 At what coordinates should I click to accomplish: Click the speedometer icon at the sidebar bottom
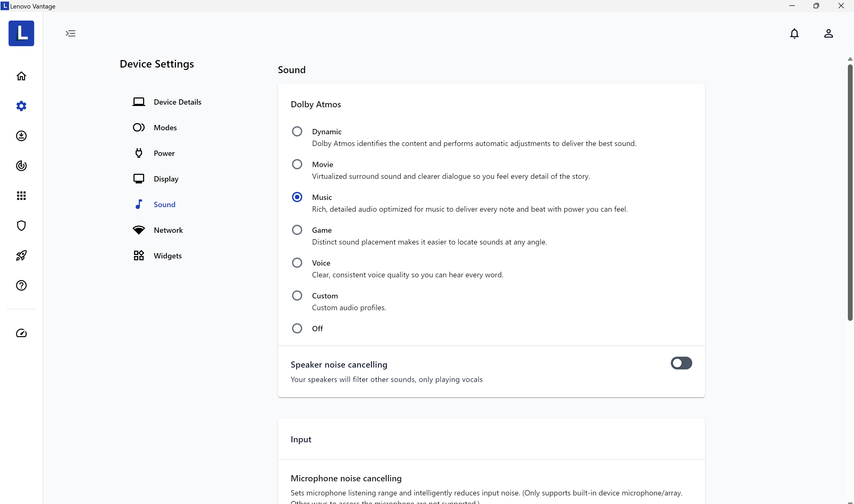pyautogui.click(x=21, y=333)
